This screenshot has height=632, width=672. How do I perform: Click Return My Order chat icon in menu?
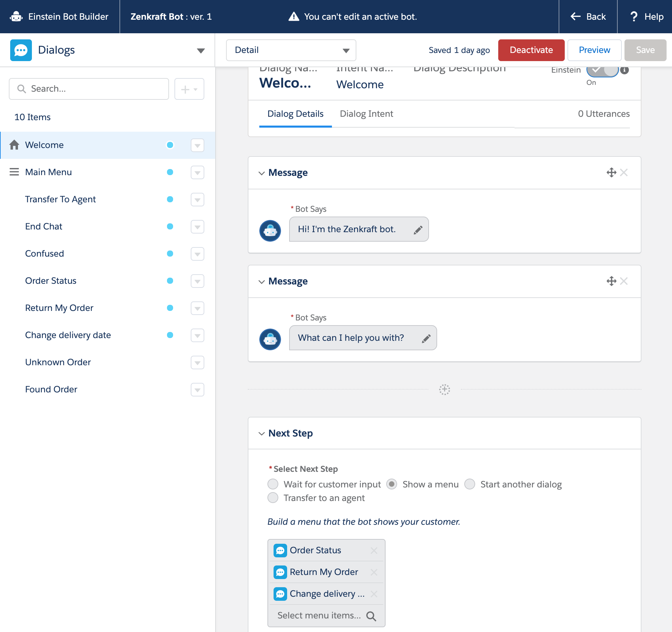[280, 572]
